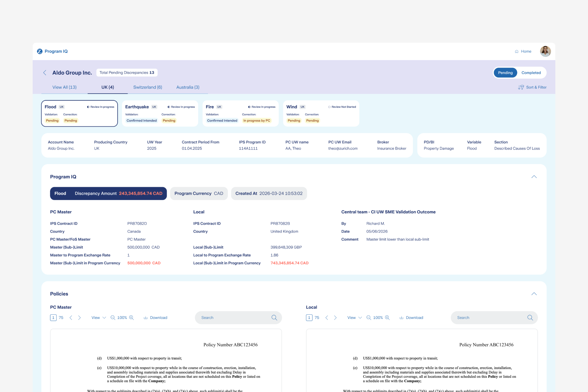Zoom in the PC Master document
The image size is (588, 392).
point(131,318)
